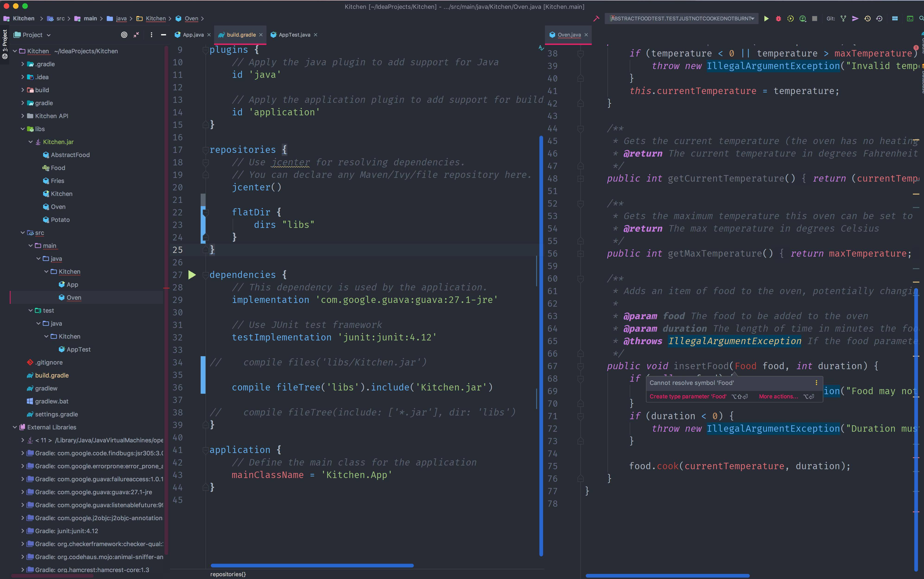Screen dimensions: 924x579
Task: Run with coverage icon in toolbar
Action: click(x=790, y=18)
